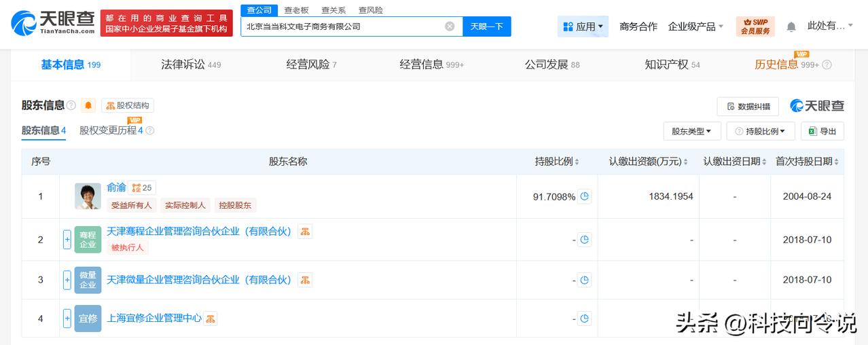Open the 公司发展 tab
Viewport: 868px width, 345px height.
coord(552,65)
